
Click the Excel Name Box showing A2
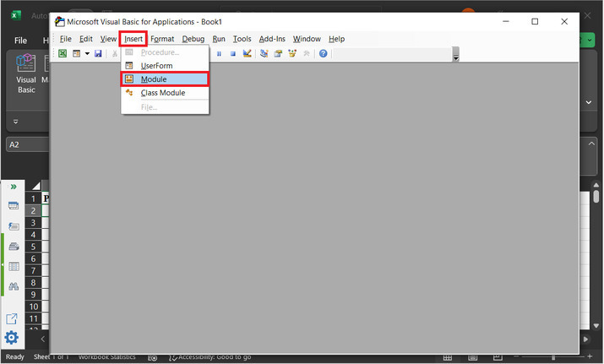pyautogui.click(x=27, y=144)
